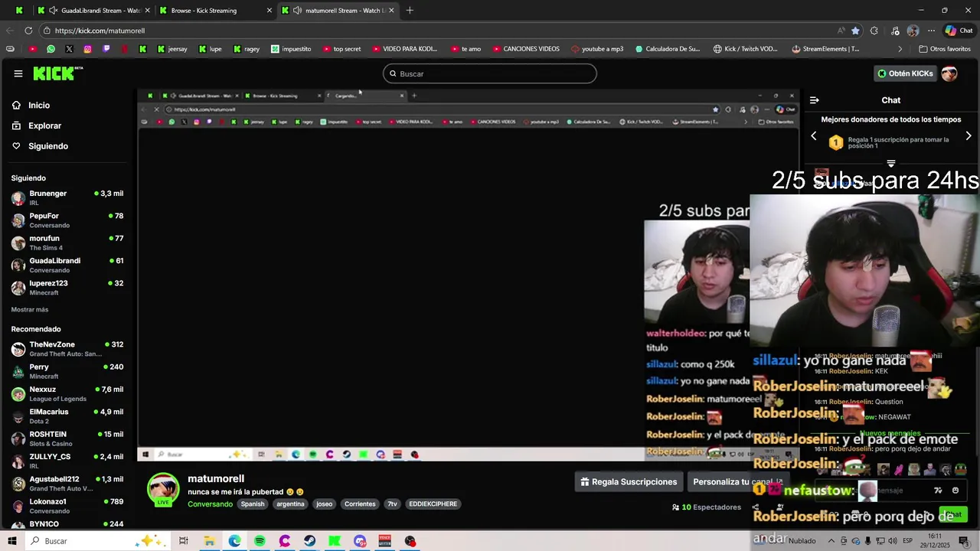Open the YouTube bookmark icon
Screen dimensions: 980x551
click(x=32, y=49)
